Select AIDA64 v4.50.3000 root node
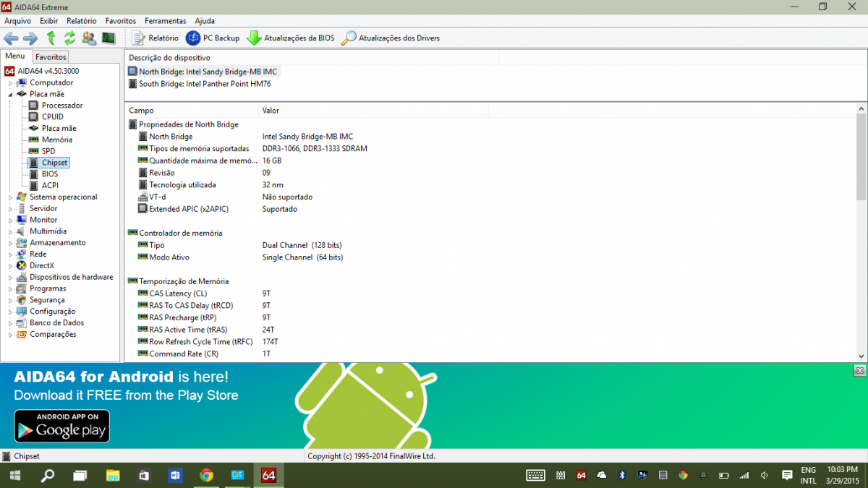Screen dimensions: 868x488 coord(41,71)
